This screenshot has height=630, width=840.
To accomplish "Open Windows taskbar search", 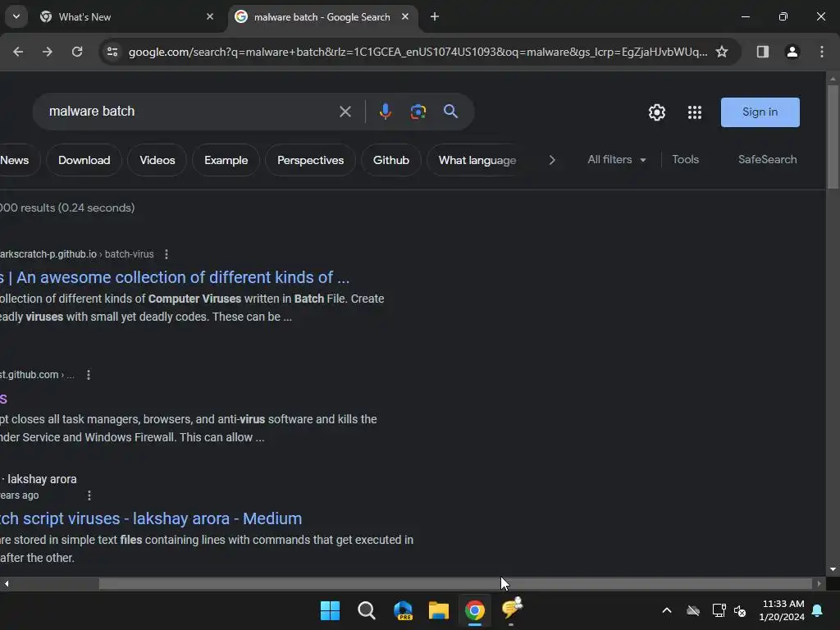I will click(x=367, y=610).
